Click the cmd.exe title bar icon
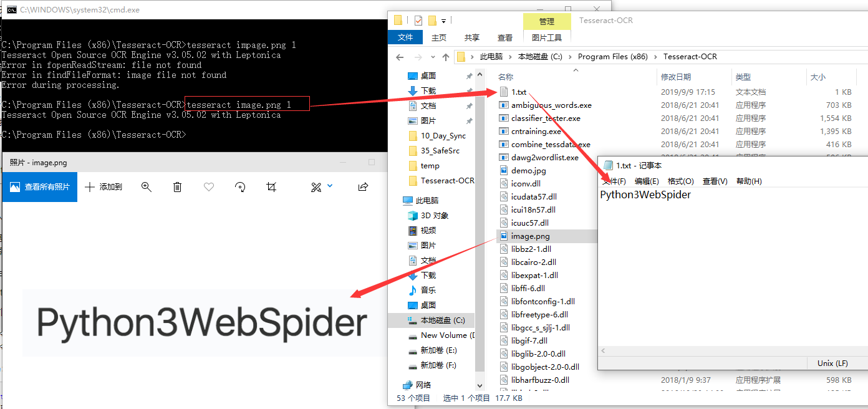 pyautogui.click(x=11, y=9)
